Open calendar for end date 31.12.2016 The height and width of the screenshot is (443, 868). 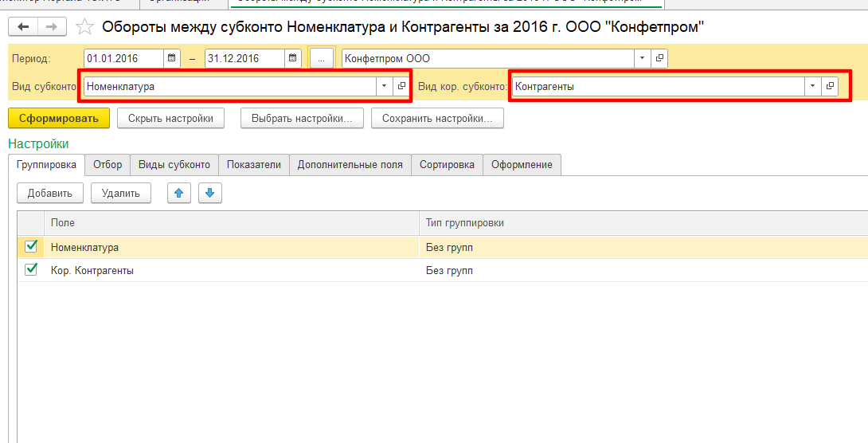pyautogui.click(x=292, y=58)
